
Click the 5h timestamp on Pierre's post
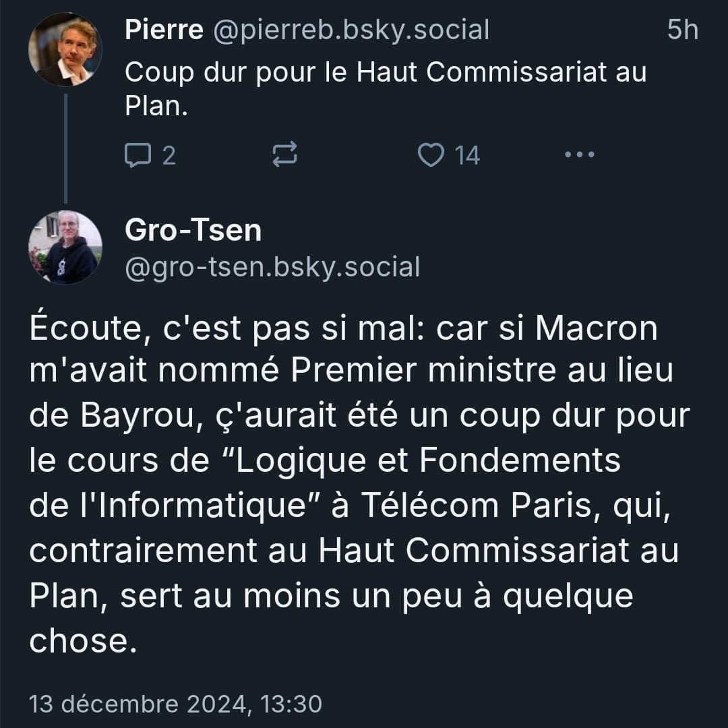pyautogui.click(x=682, y=30)
